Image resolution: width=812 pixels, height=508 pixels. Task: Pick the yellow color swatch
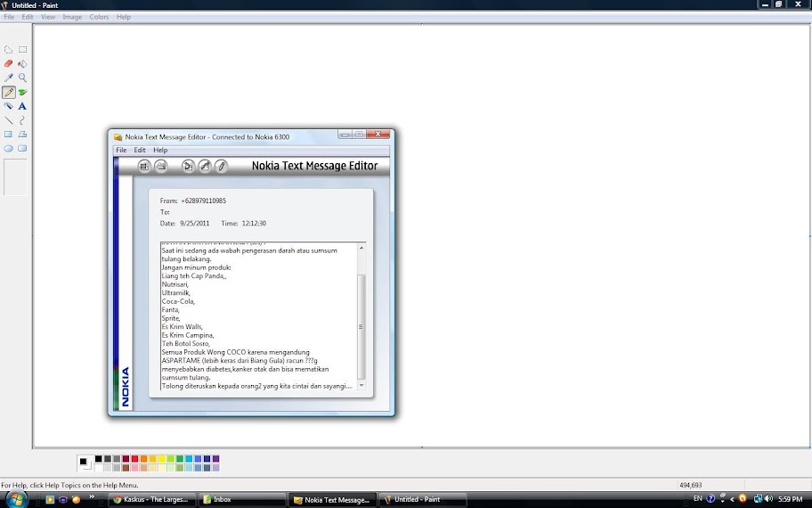coord(161,459)
